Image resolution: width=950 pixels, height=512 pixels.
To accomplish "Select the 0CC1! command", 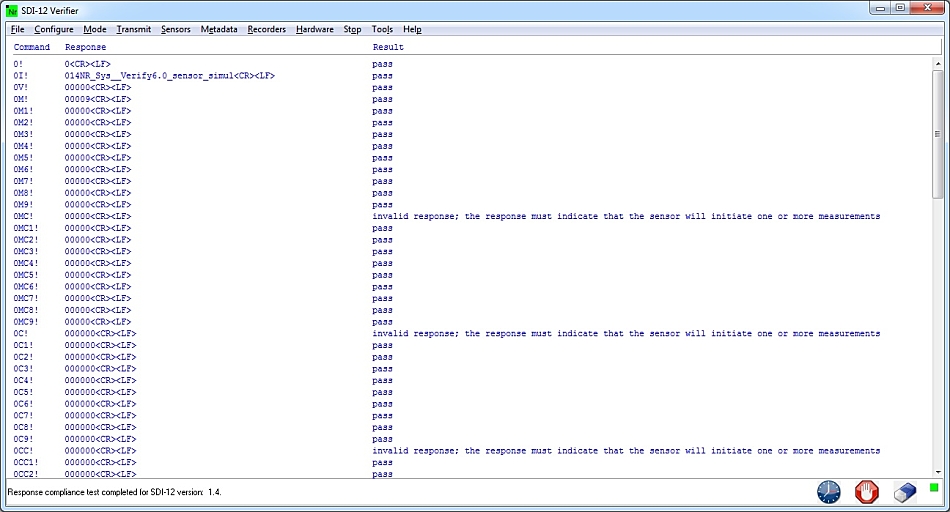I will click(x=25, y=462).
